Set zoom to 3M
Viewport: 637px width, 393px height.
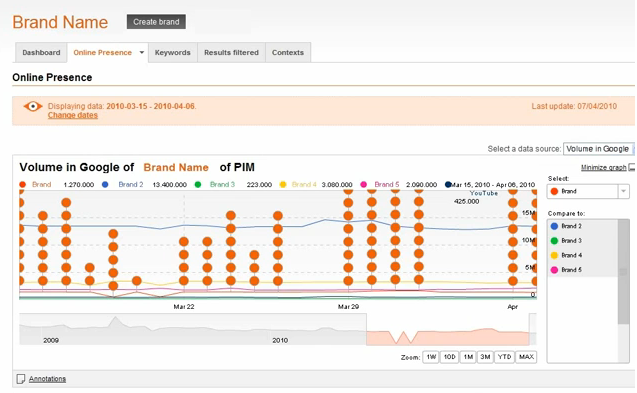click(x=485, y=357)
